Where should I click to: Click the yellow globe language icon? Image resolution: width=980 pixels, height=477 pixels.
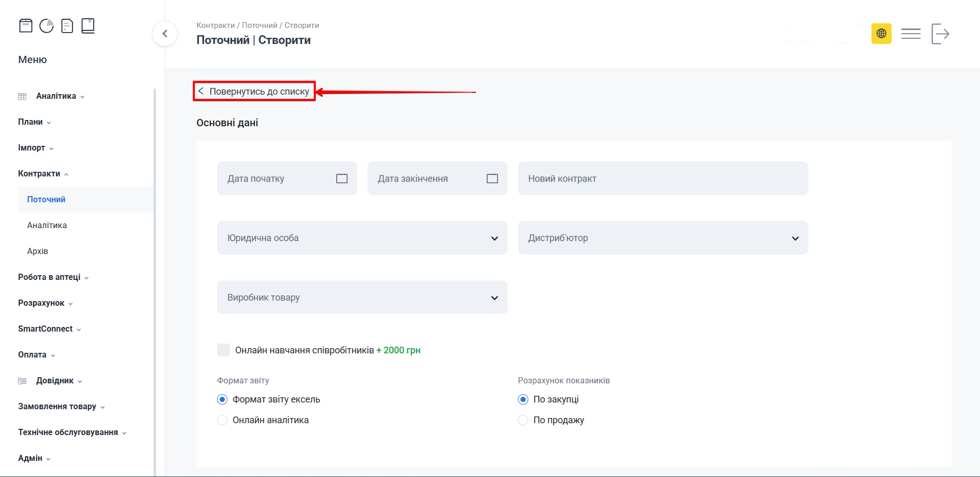click(881, 34)
